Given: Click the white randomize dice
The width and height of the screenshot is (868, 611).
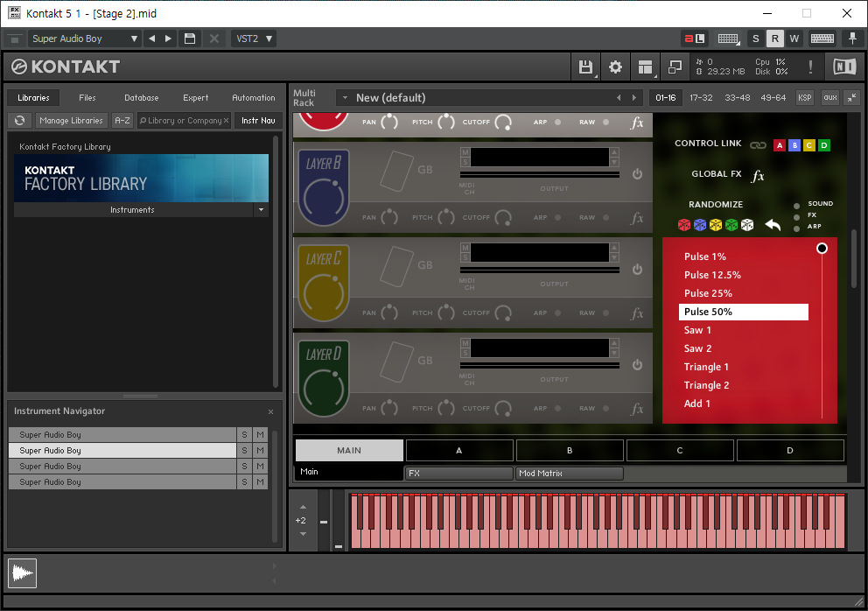Looking at the screenshot, I should click(747, 225).
